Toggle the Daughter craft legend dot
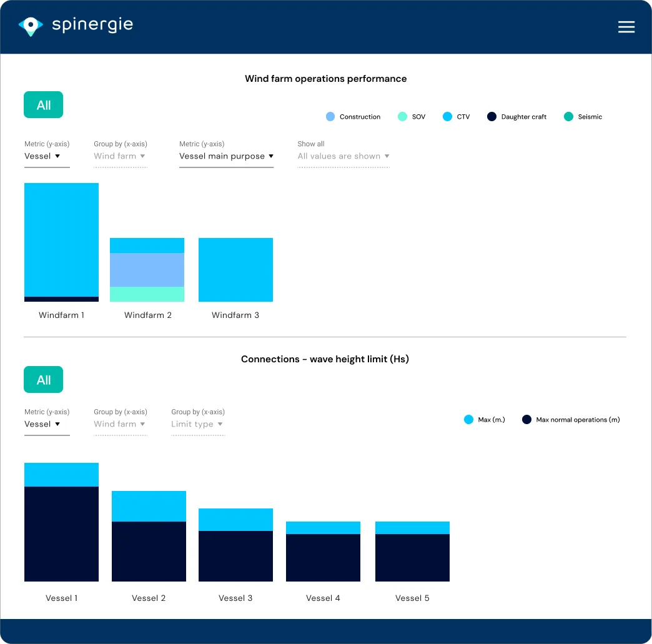 [491, 116]
